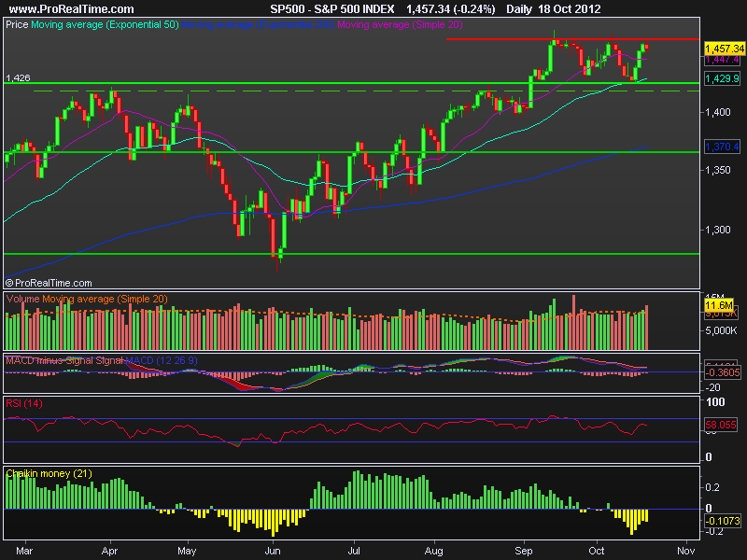The image size is (747, 560).
Task: Click the 58.055 RSI value tag
Action: [721, 425]
